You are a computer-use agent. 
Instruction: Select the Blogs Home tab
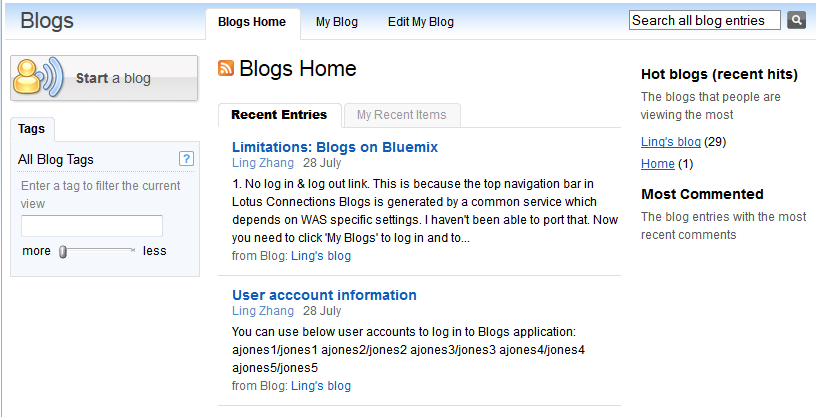point(252,22)
